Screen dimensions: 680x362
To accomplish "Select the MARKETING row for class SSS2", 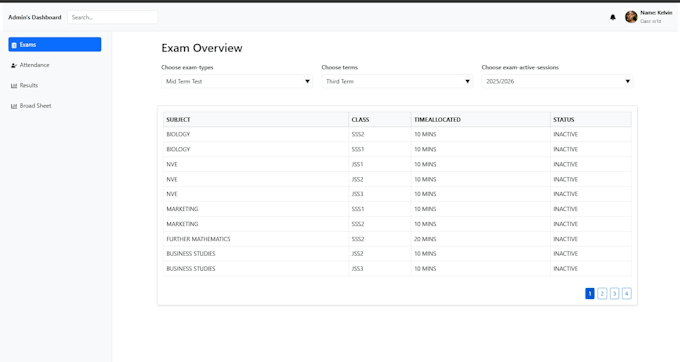I will coord(397,224).
